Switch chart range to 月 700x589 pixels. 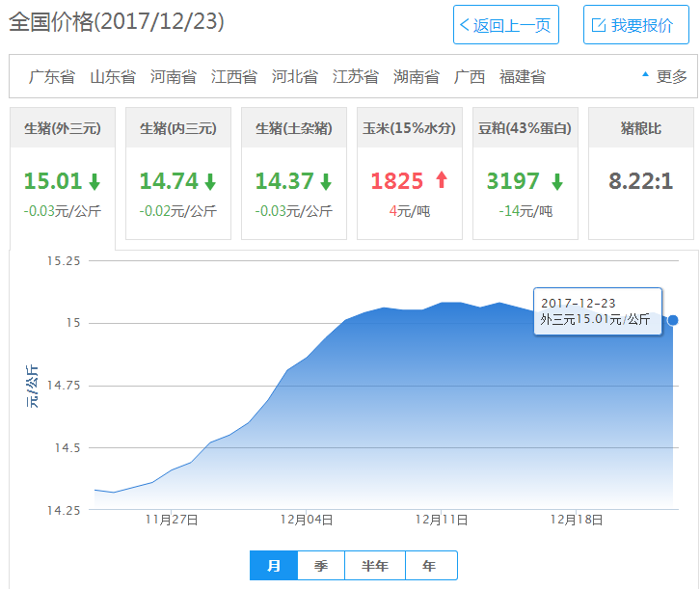pyautogui.click(x=274, y=566)
